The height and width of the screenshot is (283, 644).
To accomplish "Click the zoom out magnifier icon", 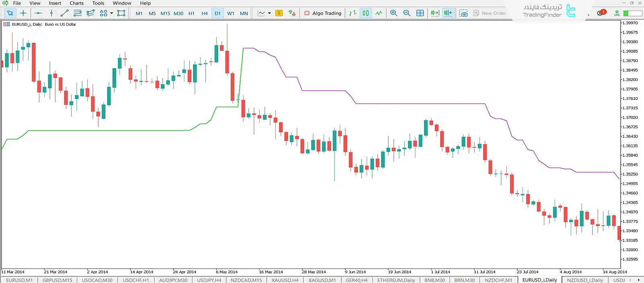I will (407, 13).
